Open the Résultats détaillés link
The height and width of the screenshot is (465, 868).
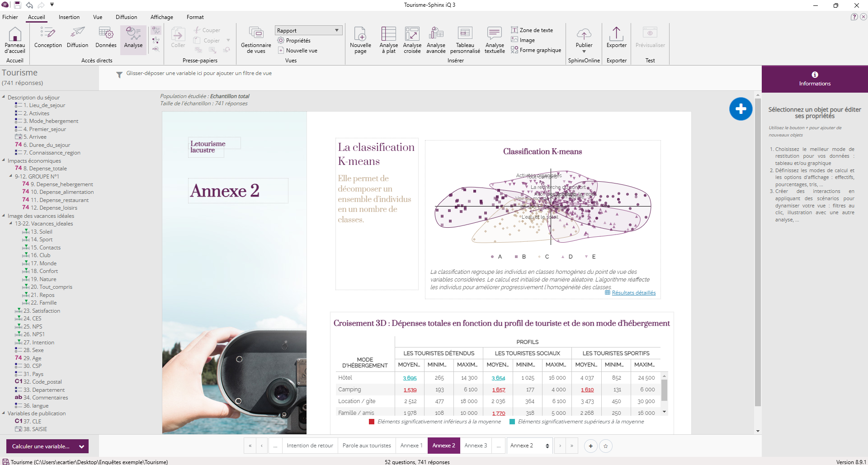[633, 293]
